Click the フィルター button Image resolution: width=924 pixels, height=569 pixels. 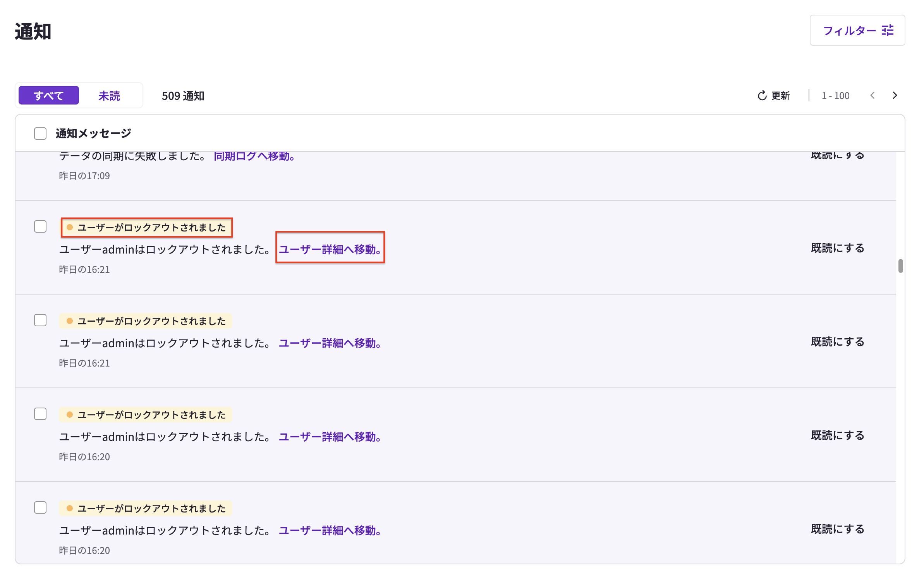click(x=857, y=31)
